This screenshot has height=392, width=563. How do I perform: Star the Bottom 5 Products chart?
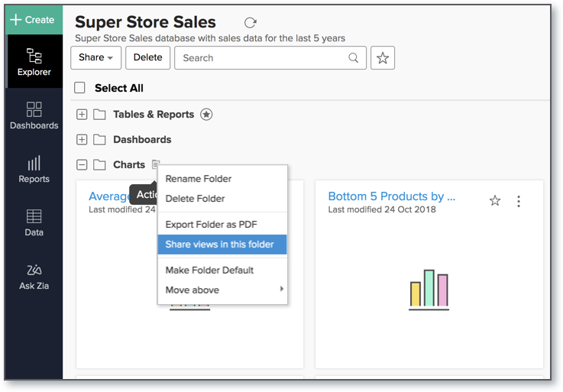point(495,201)
